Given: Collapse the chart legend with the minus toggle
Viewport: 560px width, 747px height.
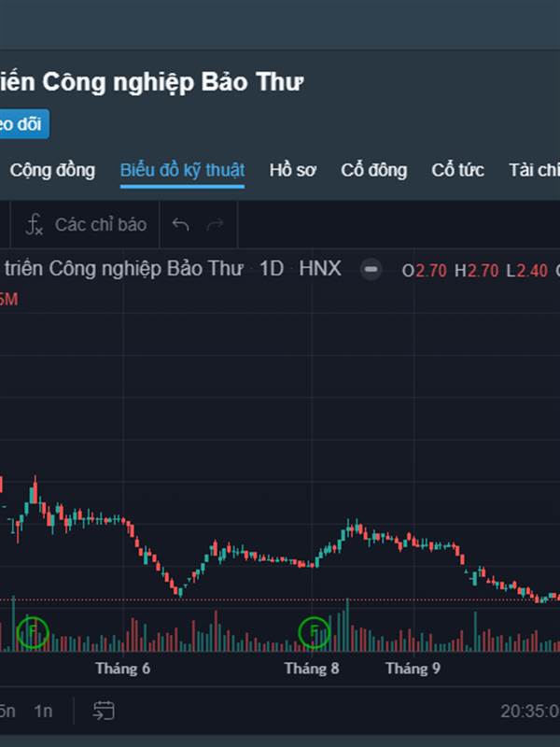Looking at the screenshot, I should 371,269.
